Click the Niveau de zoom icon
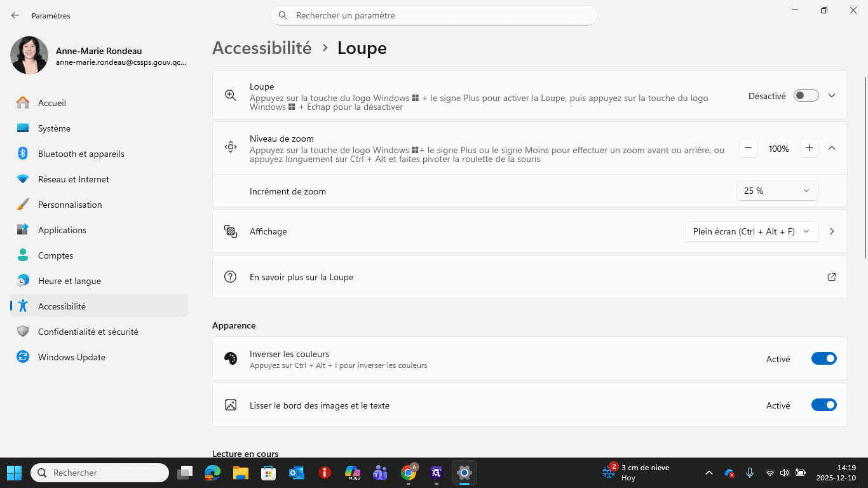Viewport: 868px width, 488px height. coord(231,147)
